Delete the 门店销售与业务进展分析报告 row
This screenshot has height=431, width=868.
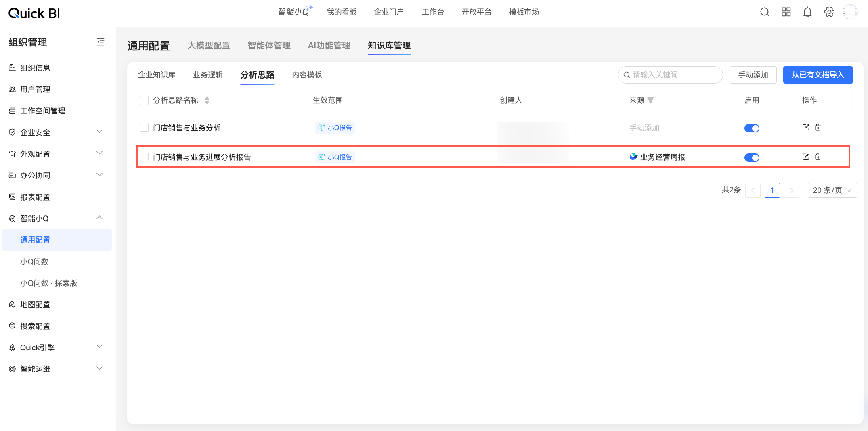pyautogui.click(x=818, y=157)
